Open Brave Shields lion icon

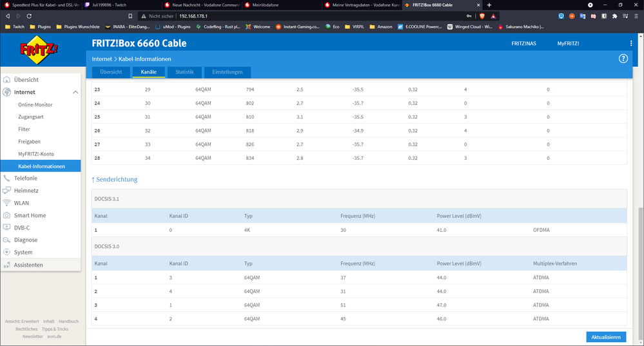482,16
